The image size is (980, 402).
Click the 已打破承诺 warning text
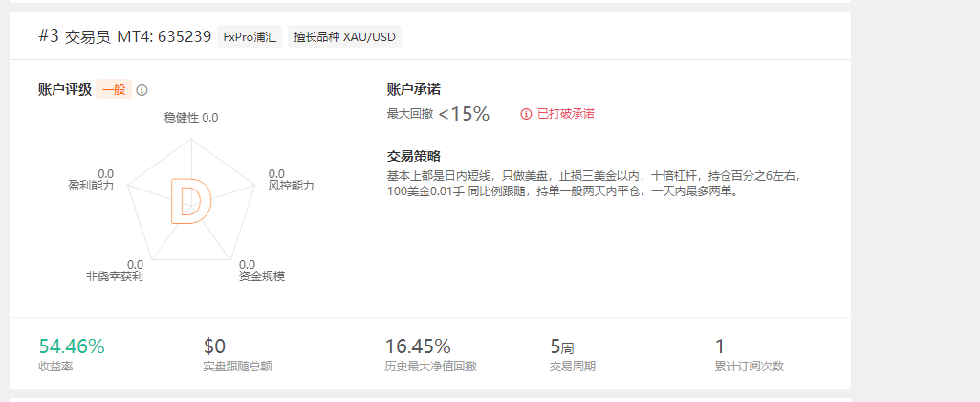566,114
